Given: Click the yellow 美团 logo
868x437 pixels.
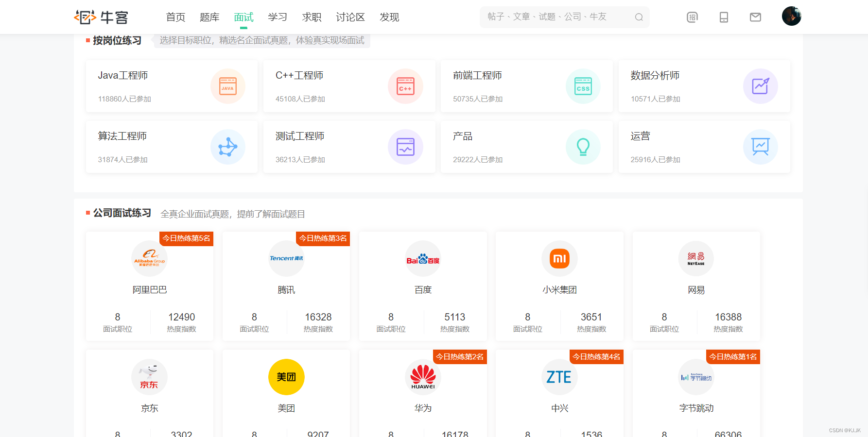Looking at the screenshot, I should click(x=286, y=377).
